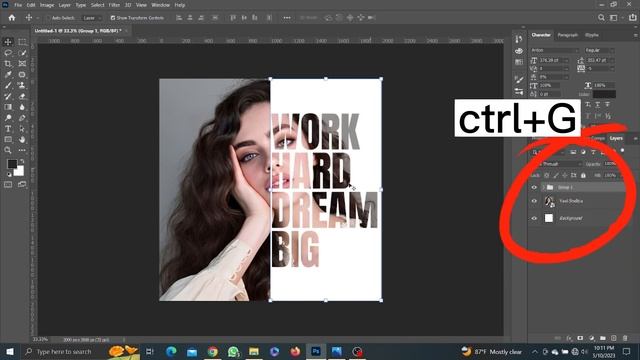The height and width of the screenshot is (360, 640).
Task: Switch to the Glyphs tab
Action: pyautogui.click(x=591, y=35)
